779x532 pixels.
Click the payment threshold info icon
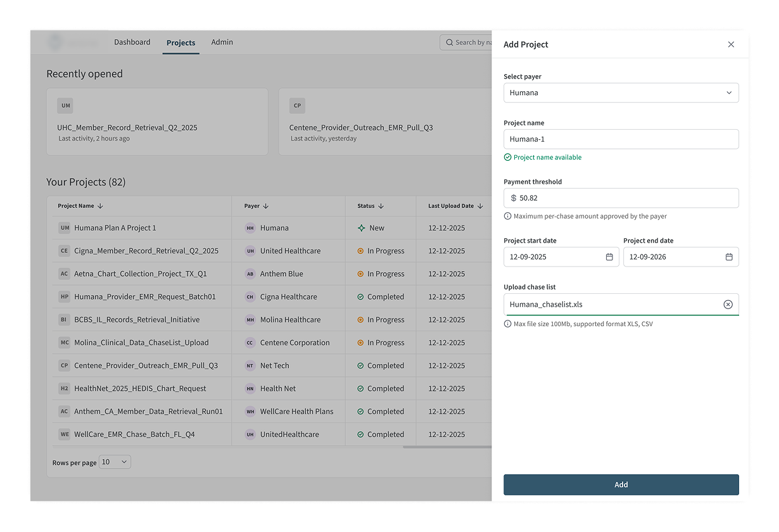[x=508, y=216]
